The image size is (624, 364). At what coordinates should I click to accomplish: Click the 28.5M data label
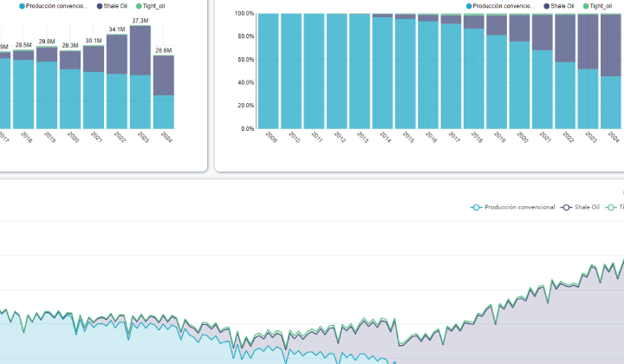23,45
